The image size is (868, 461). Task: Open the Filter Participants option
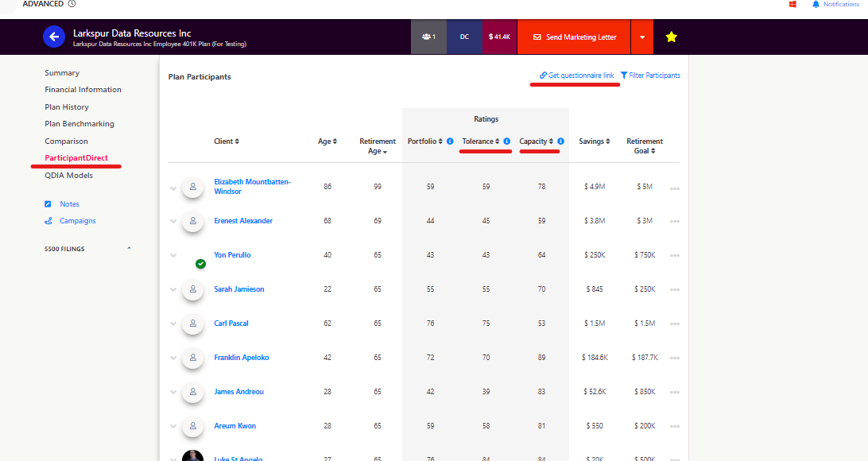[649, 76]
